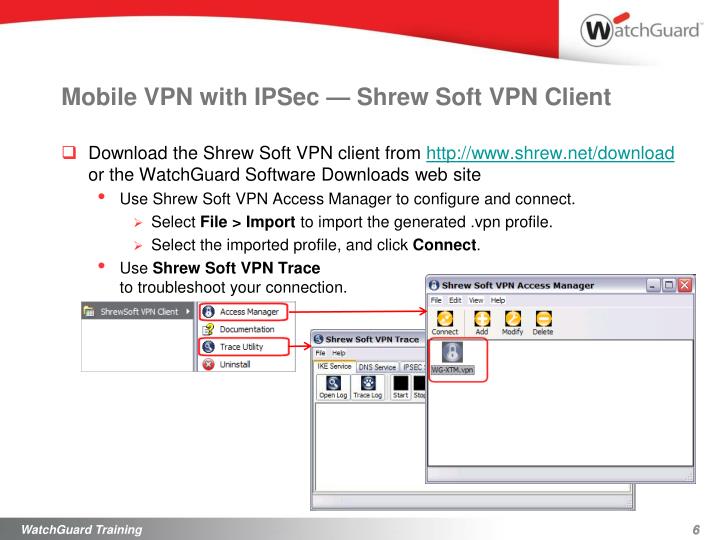Choose Uninstall in ShrewSoft menu
The width and height of the screenshot is (720, 540).
227,364
